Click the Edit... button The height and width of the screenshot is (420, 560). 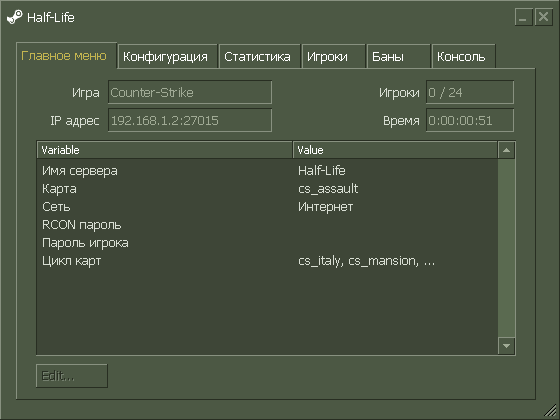coord(71,376)
